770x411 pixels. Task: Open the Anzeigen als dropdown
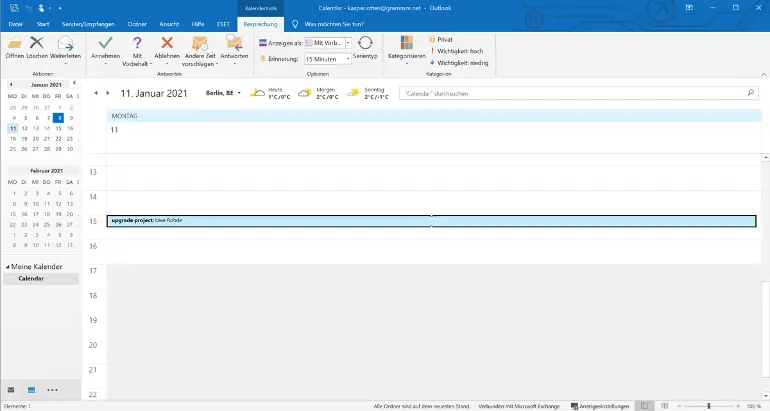point(347,43)
